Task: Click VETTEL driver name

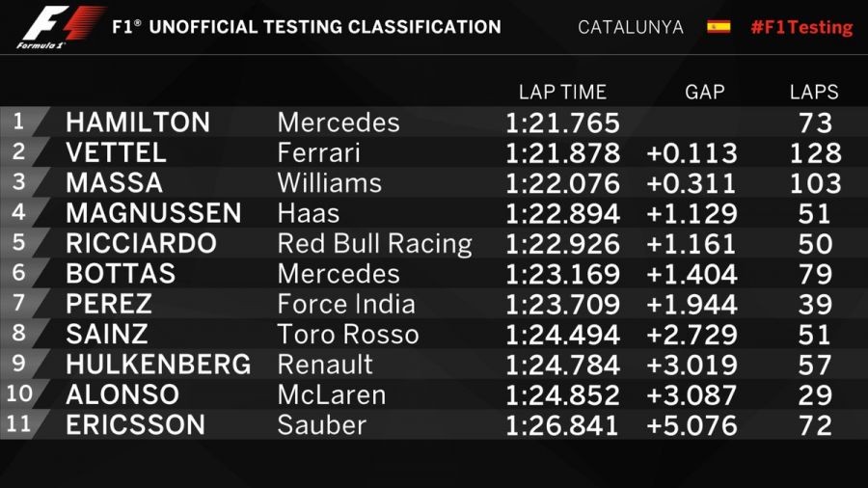Action: [116, 152]
